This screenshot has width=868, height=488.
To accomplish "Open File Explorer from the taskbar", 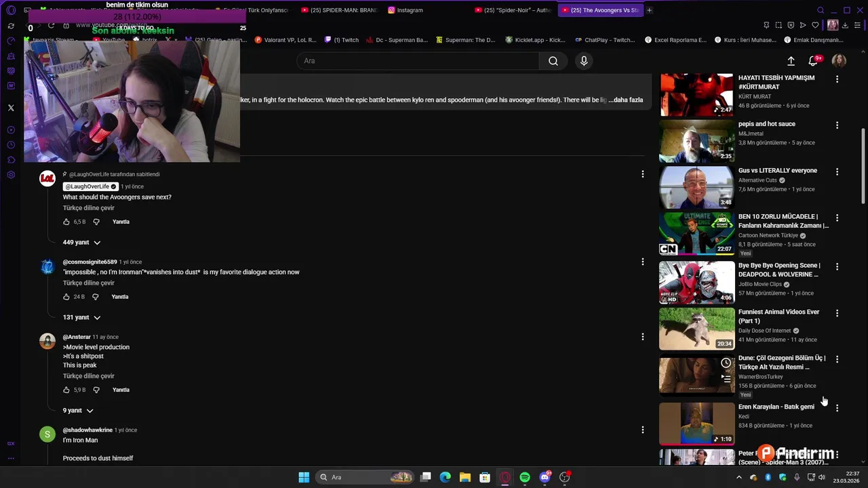I will tap(465, 477).
